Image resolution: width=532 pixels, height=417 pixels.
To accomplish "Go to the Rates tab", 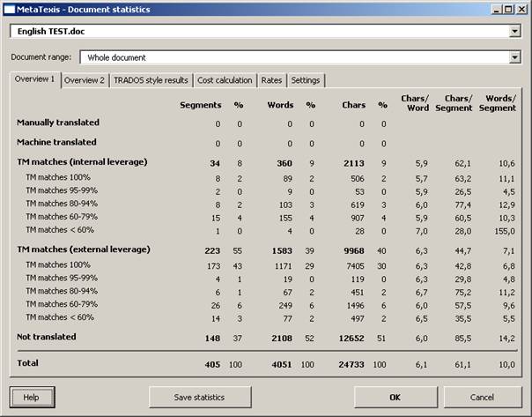I will 271,80.
